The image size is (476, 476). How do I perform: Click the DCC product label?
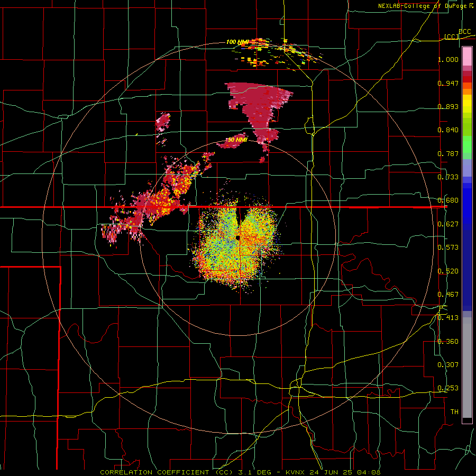464,32
